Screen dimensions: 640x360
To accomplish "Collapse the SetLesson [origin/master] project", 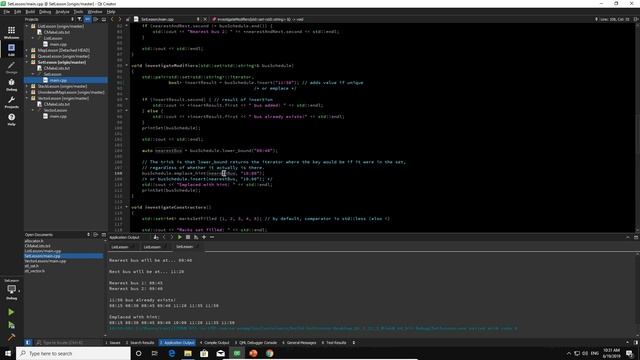I will click(27, 62).
